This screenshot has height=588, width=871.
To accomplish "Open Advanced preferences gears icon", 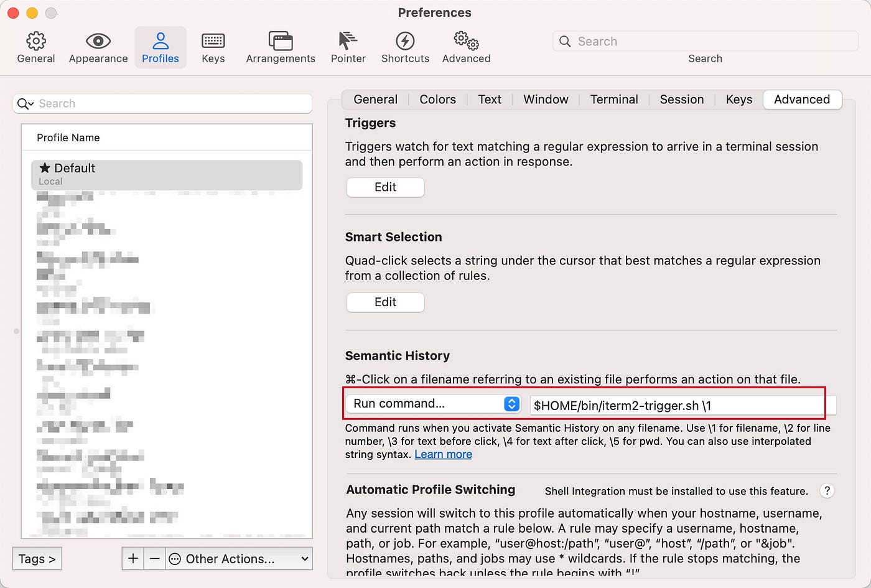I will (467, 41).
